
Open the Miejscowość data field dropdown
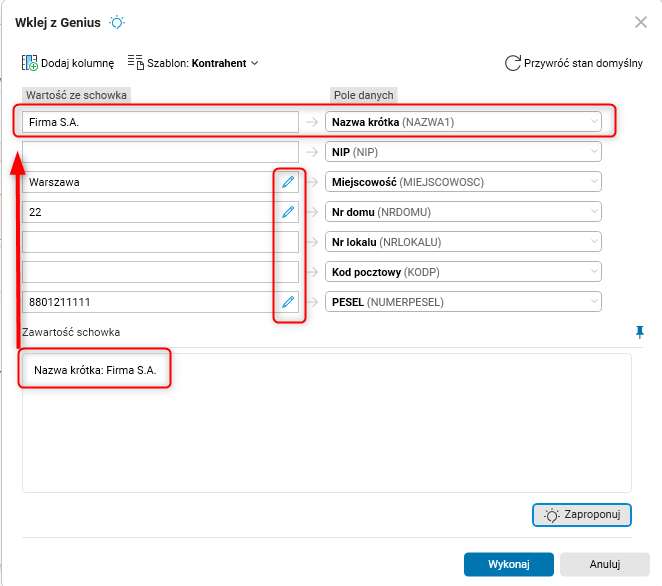pos(595,182)
